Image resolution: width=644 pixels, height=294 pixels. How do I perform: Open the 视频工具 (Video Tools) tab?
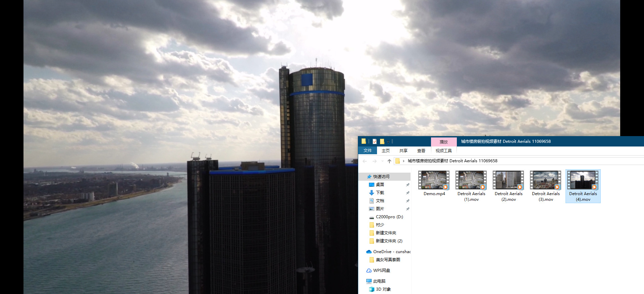443,151
